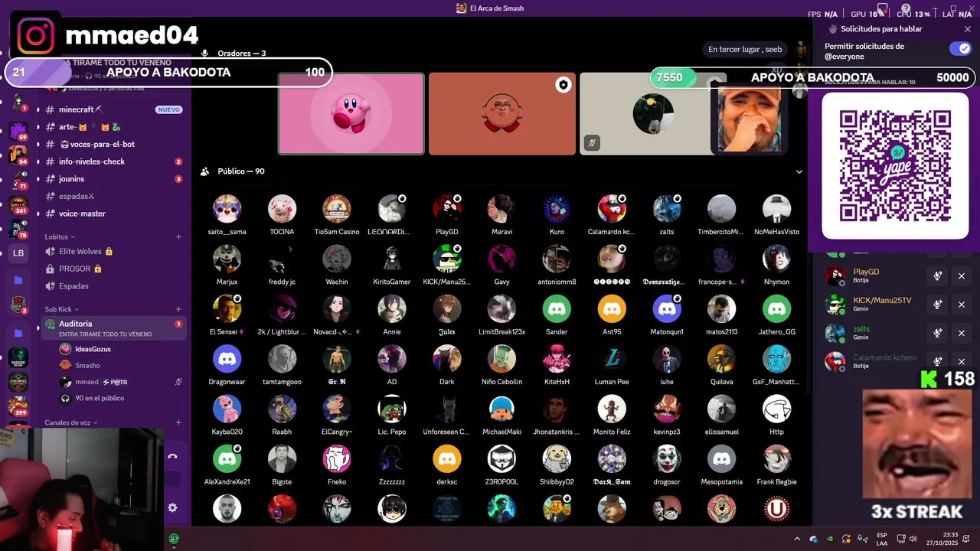Invite Calamardo kchero to speak on stage
This screenshot has width=980, height=551.
pos(937,361)
